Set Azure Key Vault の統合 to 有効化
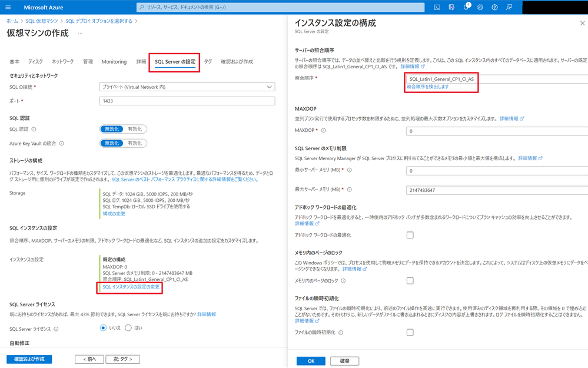This screenshot has width=588, height=368. (135, 143)
